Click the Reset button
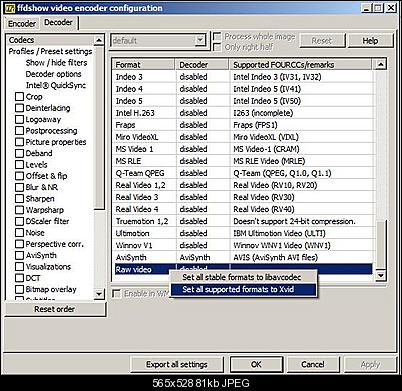 [x=322, y=41]
